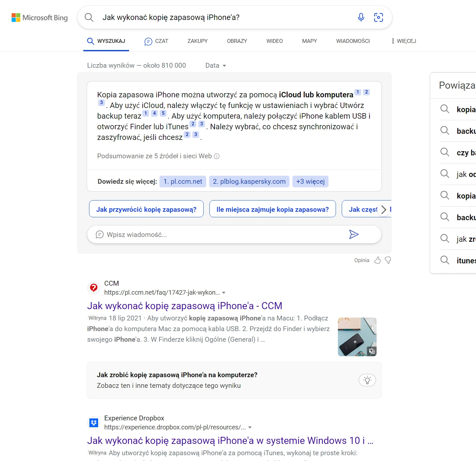Switch to the ZAKUPY tab
Viewport: 476px width, 461px height.
point(197,41)
